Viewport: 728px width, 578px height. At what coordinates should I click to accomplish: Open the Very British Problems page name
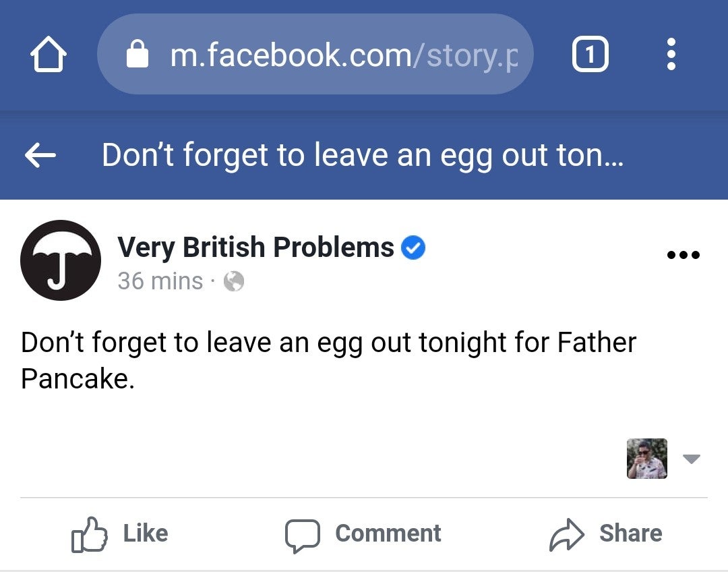[x=255, y=248]
